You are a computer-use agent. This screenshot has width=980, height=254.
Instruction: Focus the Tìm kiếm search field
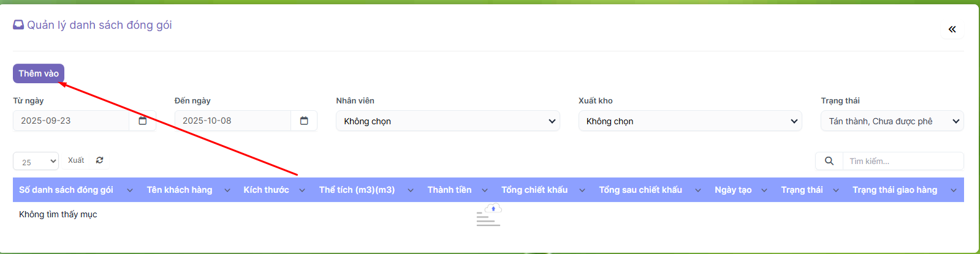[902, 161]
